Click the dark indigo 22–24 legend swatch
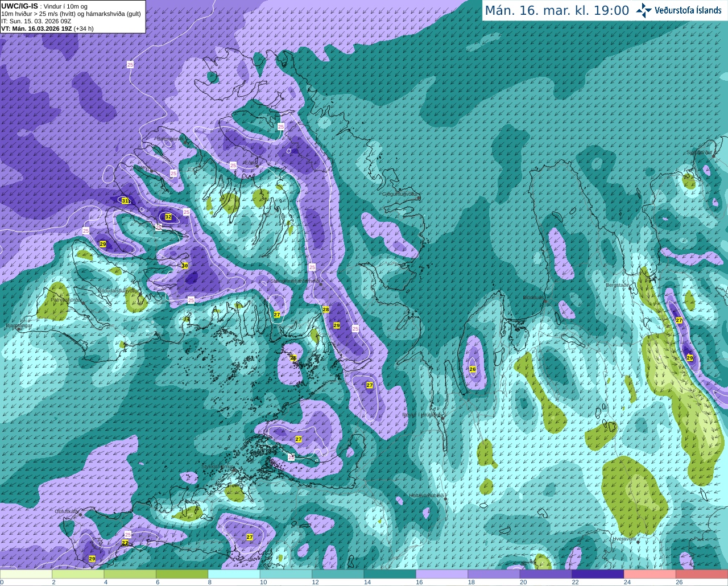The height and width of the screenshot is (586, 728). [598, 574]
